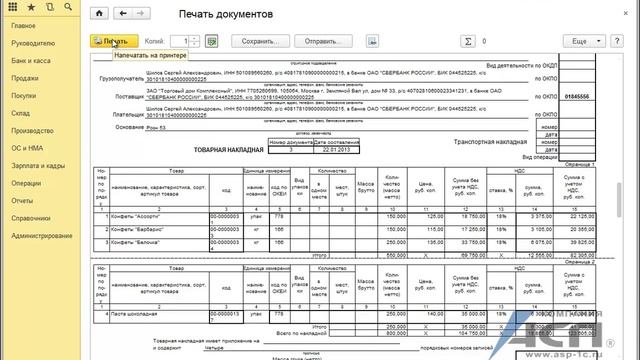This screenshot has width=640, height=360.
Task: Open the Зарплата и кадры section
Action: 38,166
